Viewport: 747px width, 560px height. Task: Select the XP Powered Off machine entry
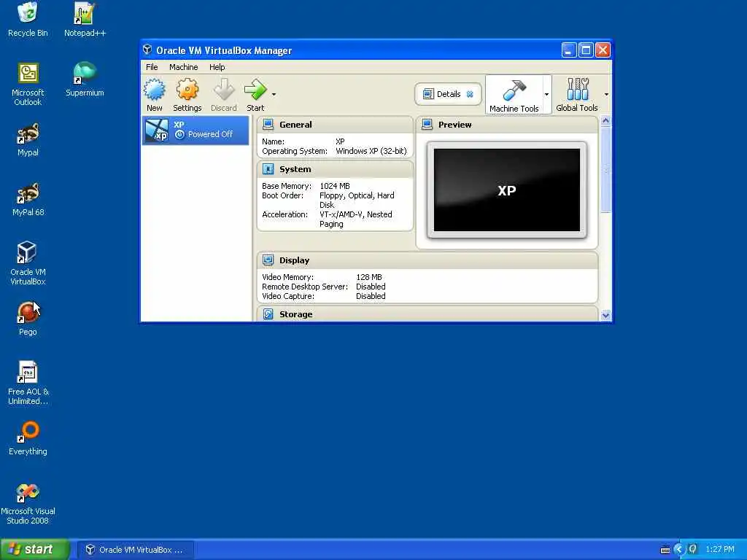196,130
